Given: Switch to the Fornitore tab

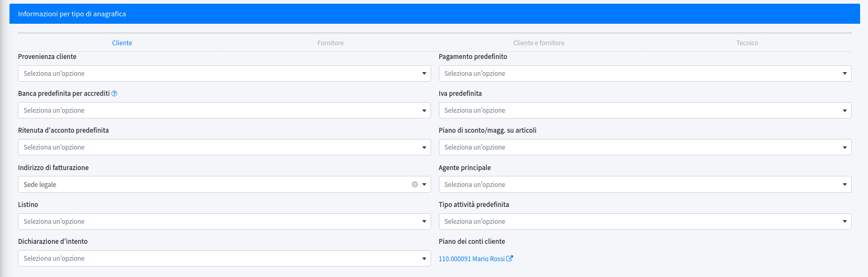Looking at the screenshot, I should point(331,43).
